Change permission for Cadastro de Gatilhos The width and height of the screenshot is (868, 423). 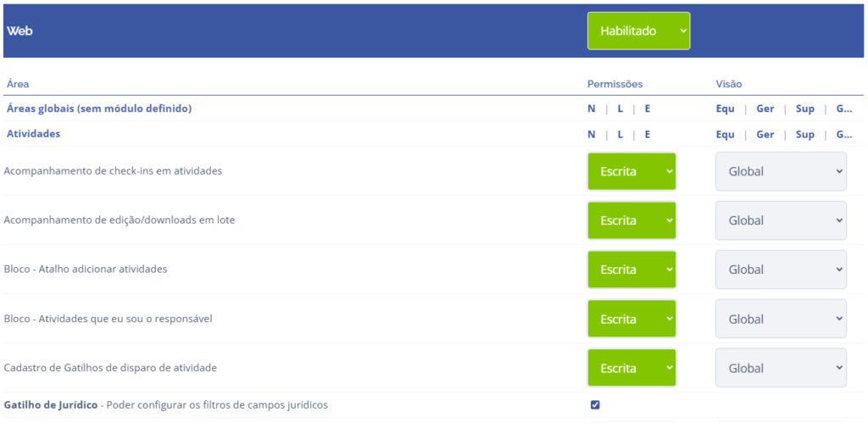point(632,368)
